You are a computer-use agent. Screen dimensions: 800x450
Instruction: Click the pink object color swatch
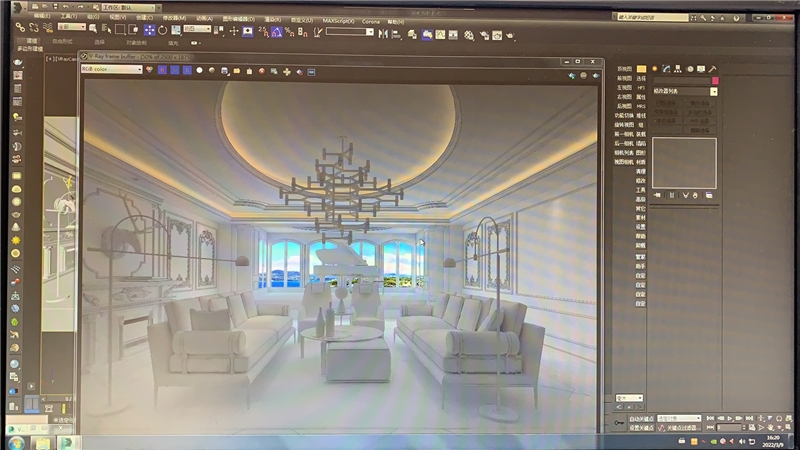tap(714, 80)
